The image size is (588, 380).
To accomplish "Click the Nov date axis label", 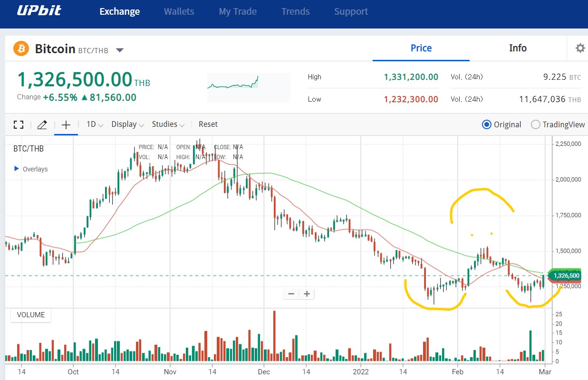I will (x=170, y=372).
